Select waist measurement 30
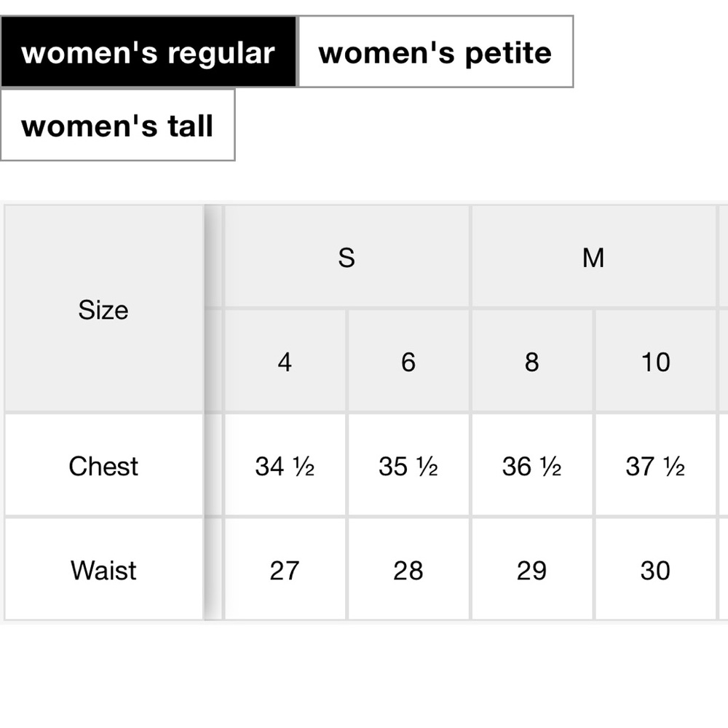Image resolution: width=728 pixels, height=728 pixels. tap(655, 569)
